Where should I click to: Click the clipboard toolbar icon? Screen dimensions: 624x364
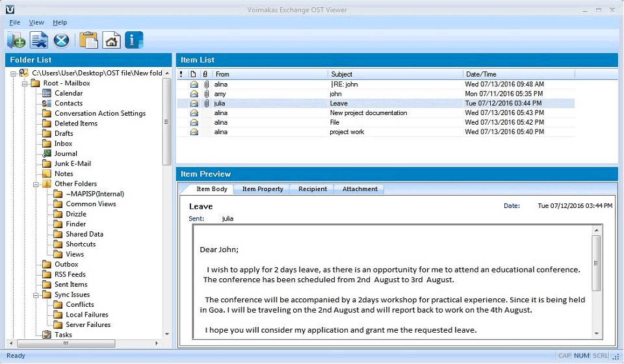[89, 40]
